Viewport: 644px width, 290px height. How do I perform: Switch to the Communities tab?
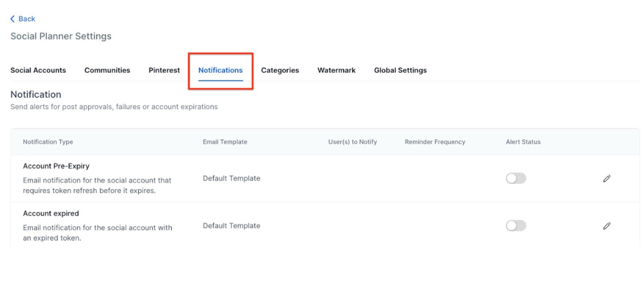click(107, 70)
